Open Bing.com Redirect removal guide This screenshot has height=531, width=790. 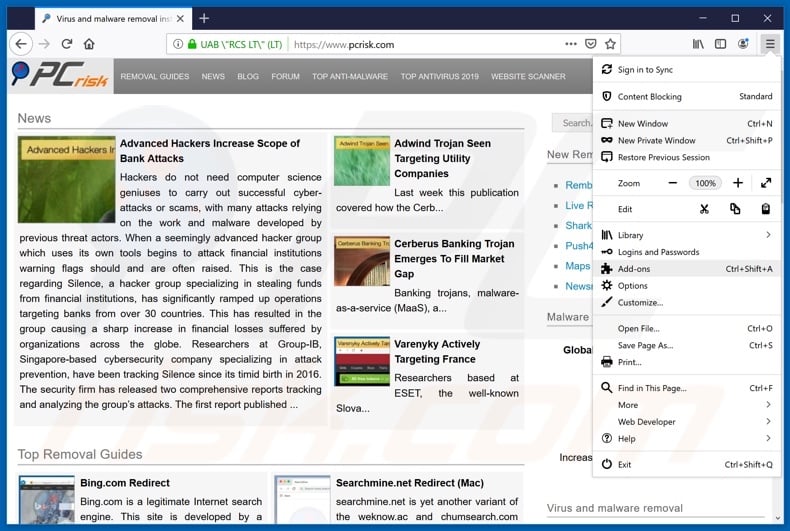pos(125,483)
